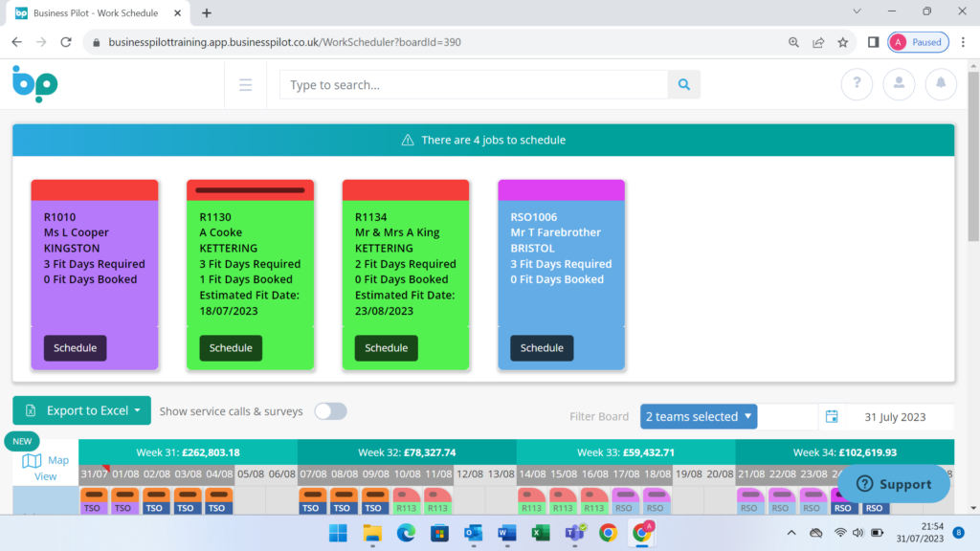Click the search magnifier icon
The height and width of the screenshot is (551, 980).
(x=683, y=84)
